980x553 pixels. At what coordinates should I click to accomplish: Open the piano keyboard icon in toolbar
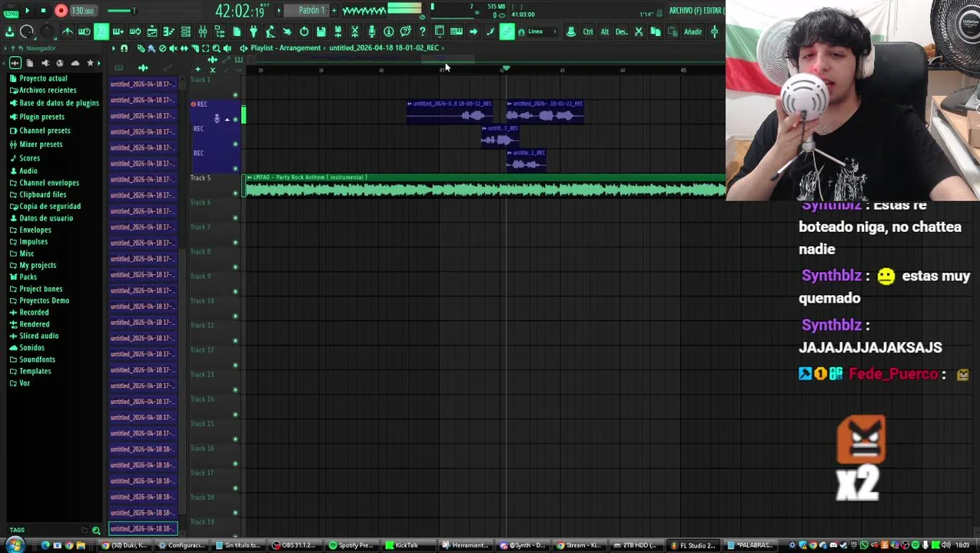click(457, 31)
